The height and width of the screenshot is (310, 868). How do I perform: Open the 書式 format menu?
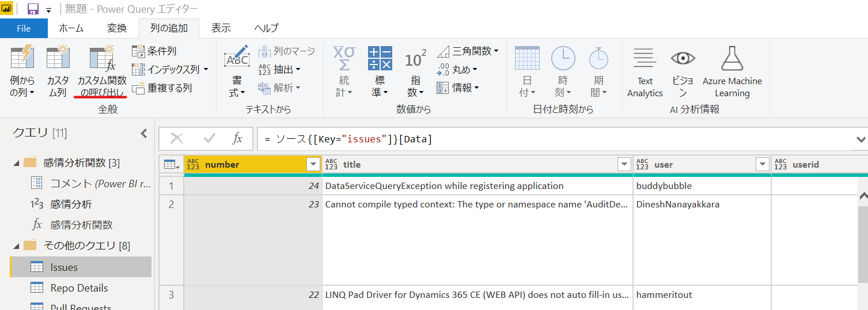pos(236,71)
